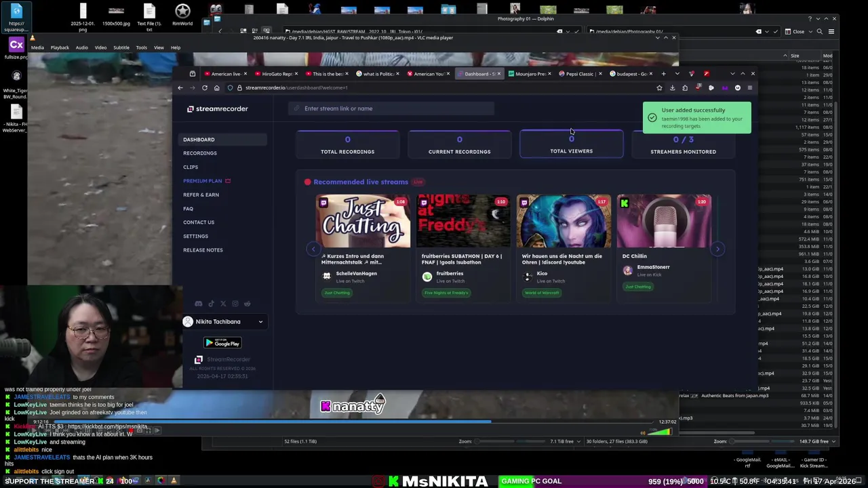Image resolution: width=868 pixels, height=488 pixels.
Task: Go back in the browser
Action: [x=180, y=87]
